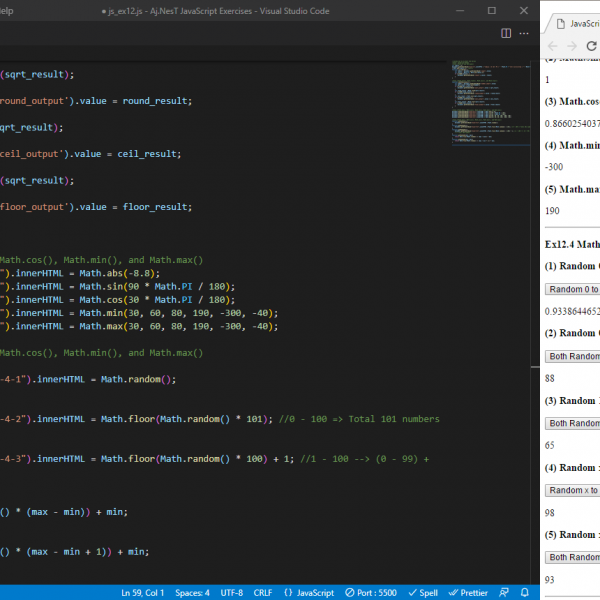This screenshot has width=600, height=600.
Task: Click the 'Random 0 to' button
Action: click(573, 289)
